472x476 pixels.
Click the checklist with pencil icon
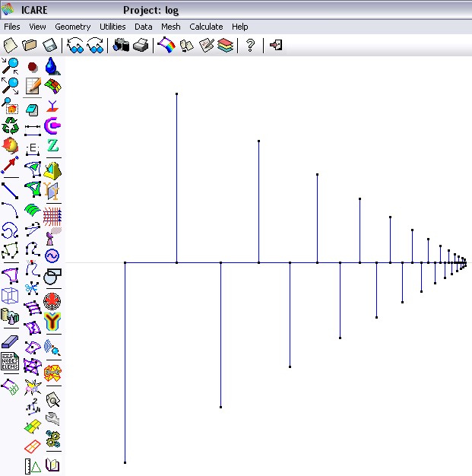click(x=207, y=46)
